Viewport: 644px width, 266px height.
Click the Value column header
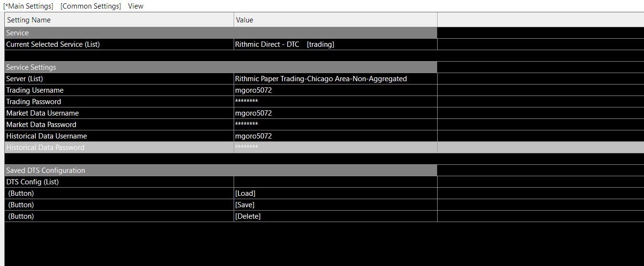click(x=335, y=20)
